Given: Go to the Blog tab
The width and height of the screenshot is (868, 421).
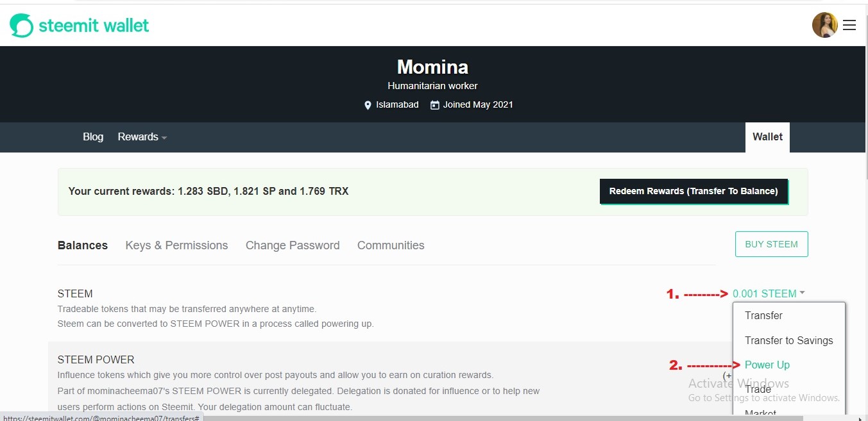Looking at the screenshot, I should [93, 137].
